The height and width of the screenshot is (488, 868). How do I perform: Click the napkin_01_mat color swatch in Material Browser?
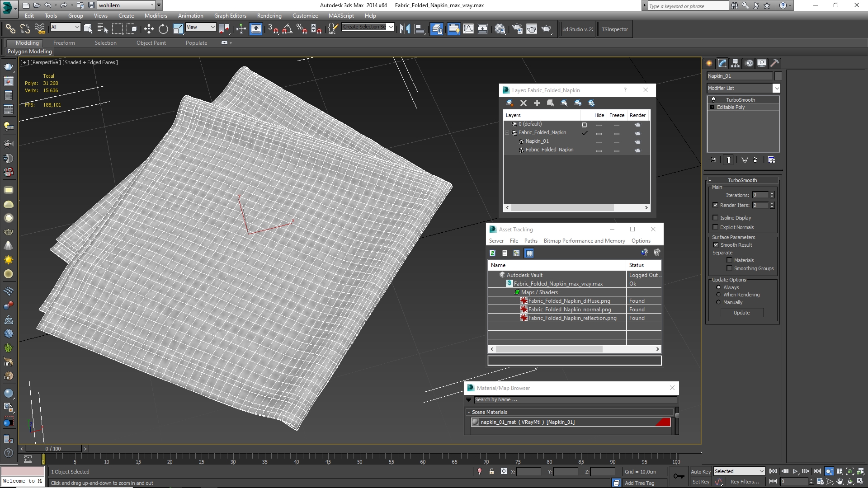[x=664, y=422]
